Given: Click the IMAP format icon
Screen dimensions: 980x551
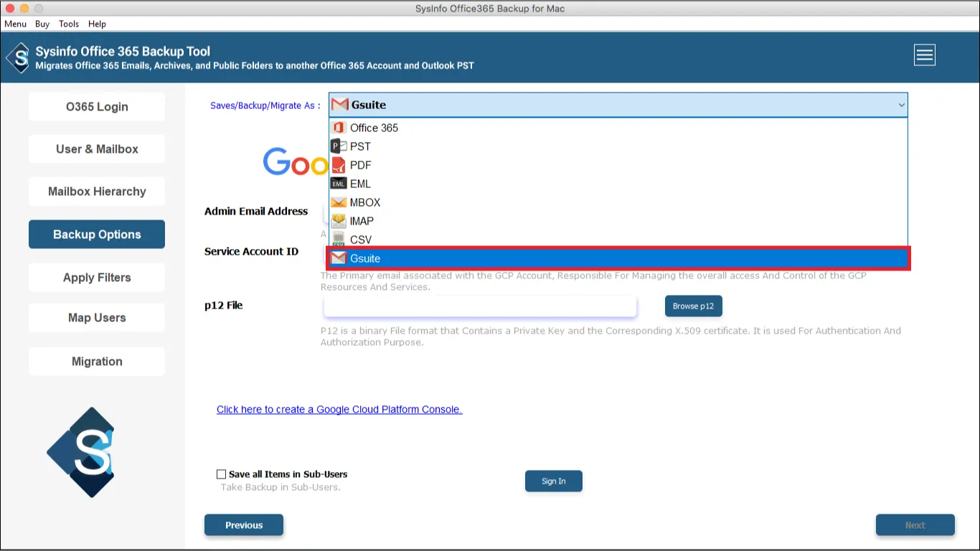Looking at the screenshot, I should pyautogui.click(x=339, y=221).
